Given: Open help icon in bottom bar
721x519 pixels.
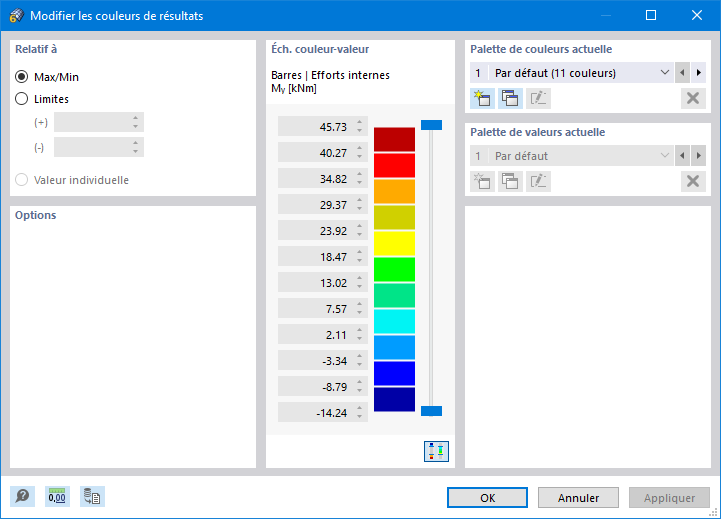Looking at the screenshot, I should pos(22,496).
